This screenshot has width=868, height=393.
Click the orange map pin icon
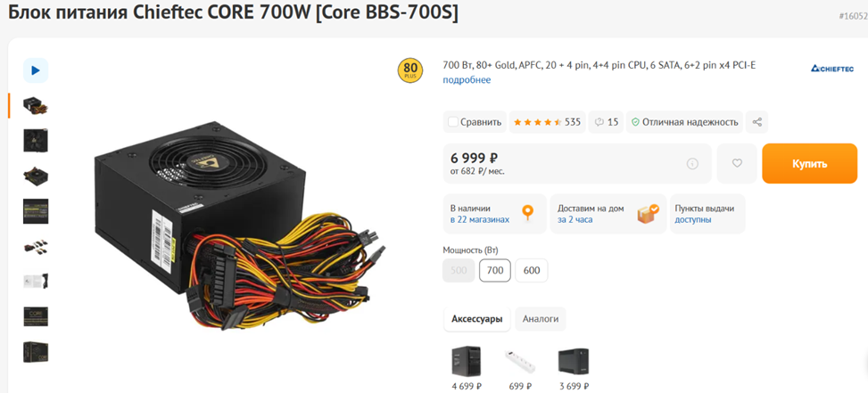coord(528,212)
